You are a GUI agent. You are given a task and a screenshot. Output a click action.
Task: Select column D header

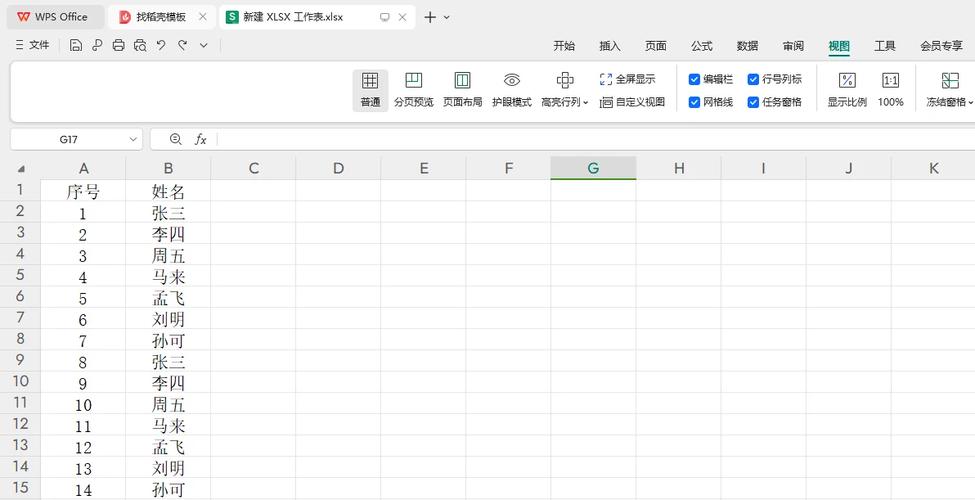pyautogui.click(x=338, y=168)
